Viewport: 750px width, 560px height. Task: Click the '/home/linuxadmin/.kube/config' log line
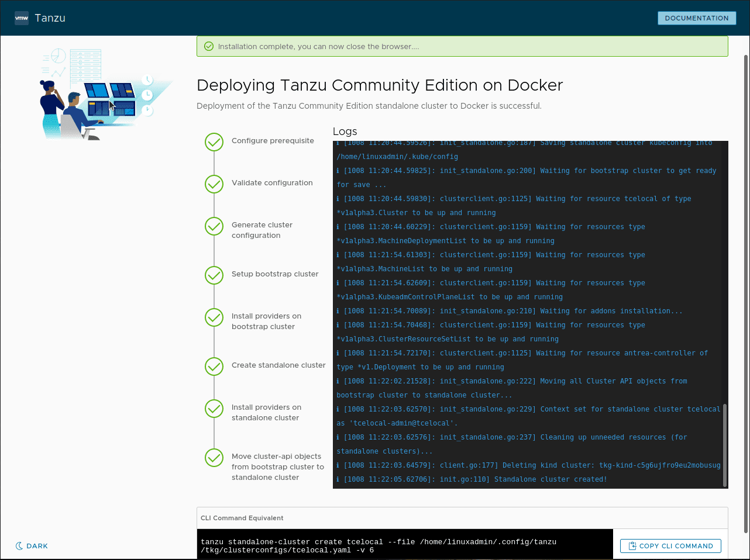(397, 157)
